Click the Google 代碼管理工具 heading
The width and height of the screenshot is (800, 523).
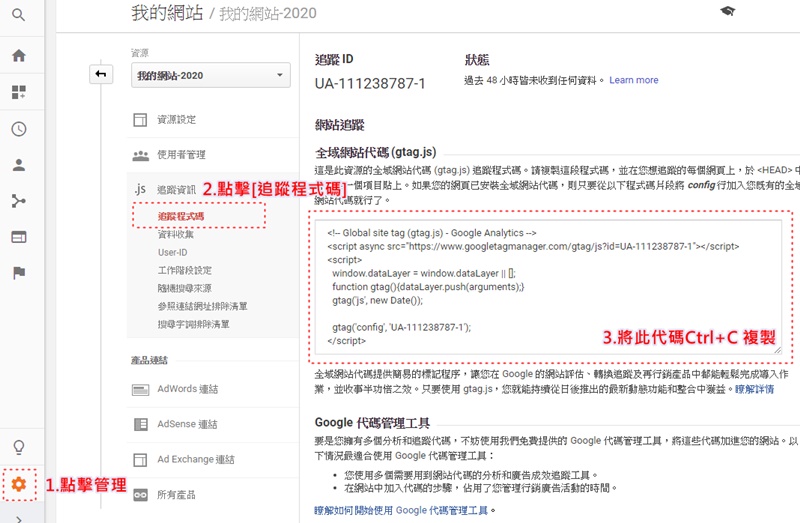[372, 423]
